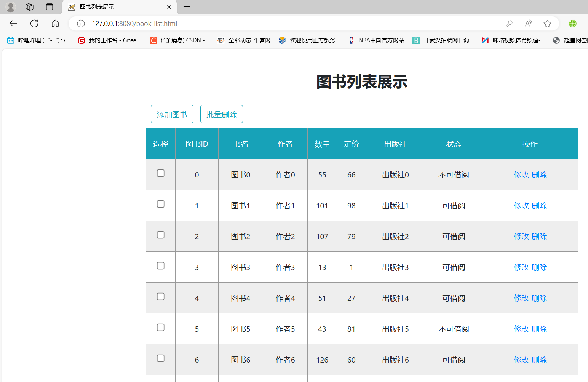Add page to favorites star icon

coord(547,24)
